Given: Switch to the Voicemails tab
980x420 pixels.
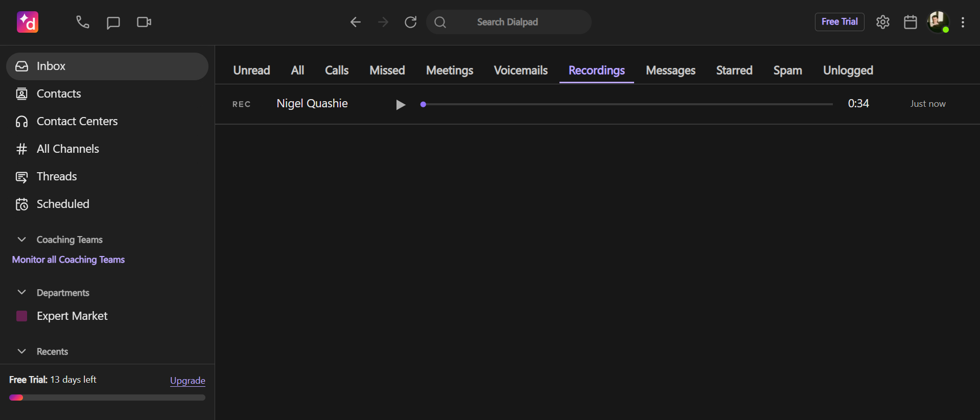Looking at the screenshot, I should 521,71.
